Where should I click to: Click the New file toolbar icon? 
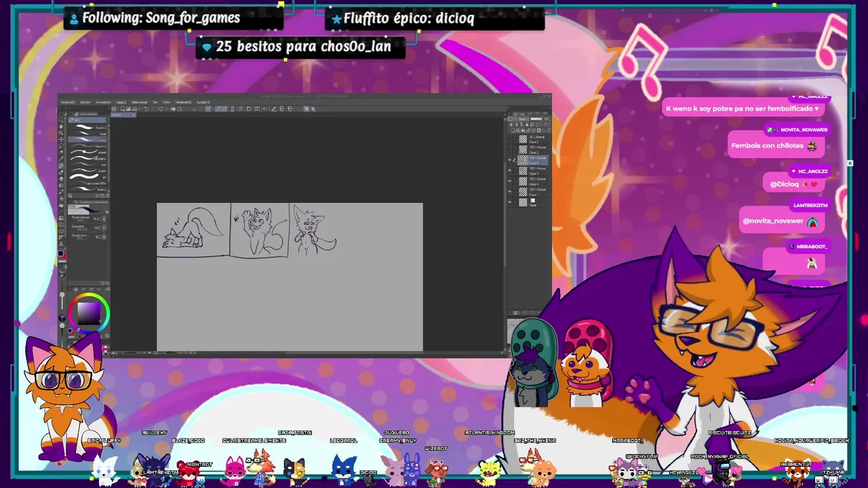tap(123, 109)
